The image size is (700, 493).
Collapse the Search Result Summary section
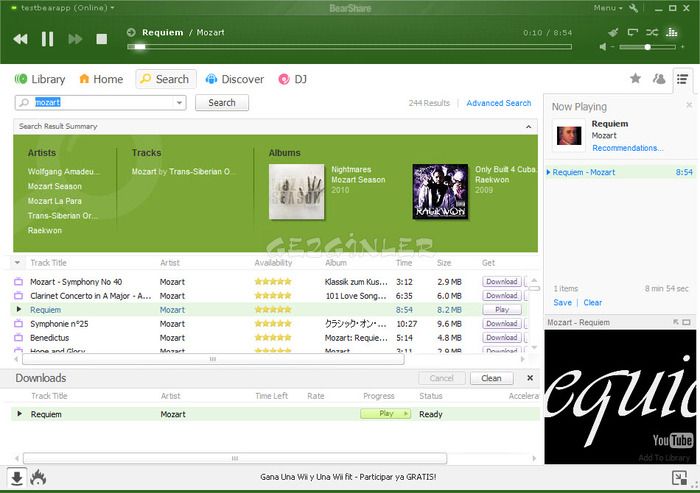pyautogui.click(x=529, y=126)
